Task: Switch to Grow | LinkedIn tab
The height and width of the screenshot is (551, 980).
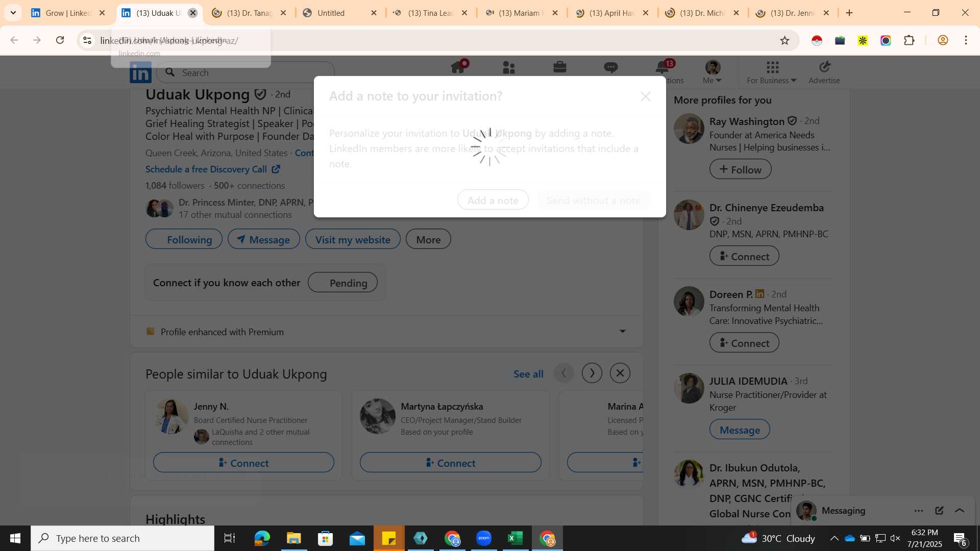Action: click(68, 13)
